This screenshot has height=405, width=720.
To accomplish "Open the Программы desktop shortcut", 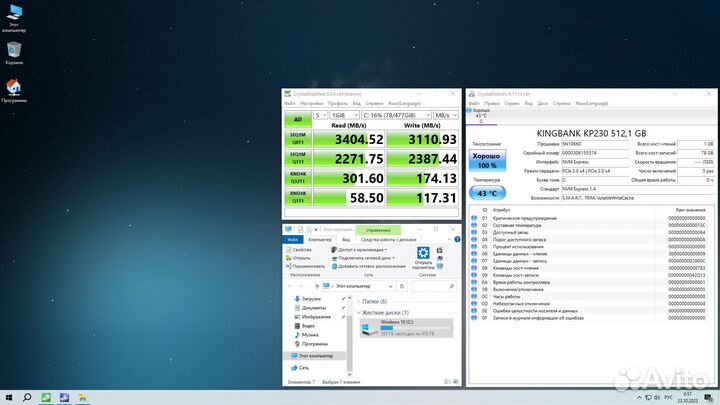I will pyautogui.click(x=14, y=90).
